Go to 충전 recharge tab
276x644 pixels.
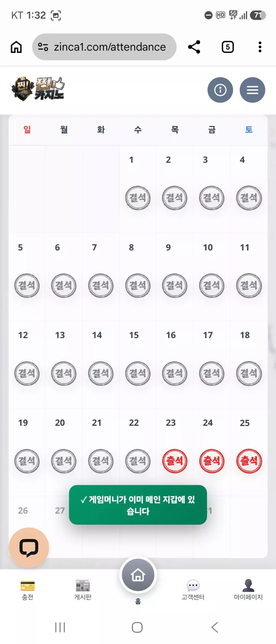click(28, 590)
